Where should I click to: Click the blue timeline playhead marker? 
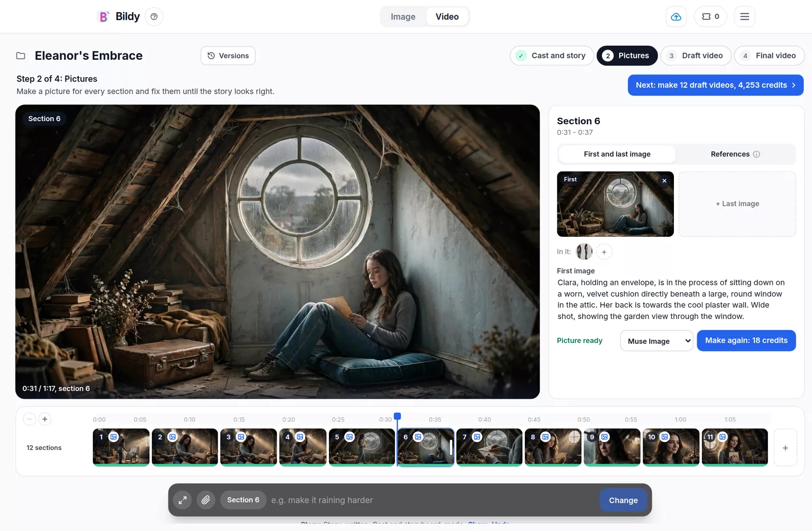(x=397, y=416)
